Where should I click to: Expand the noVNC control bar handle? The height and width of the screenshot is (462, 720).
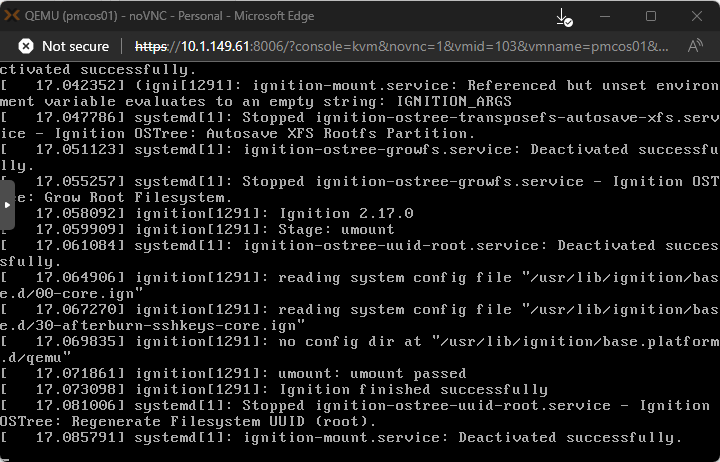(8, 205)
